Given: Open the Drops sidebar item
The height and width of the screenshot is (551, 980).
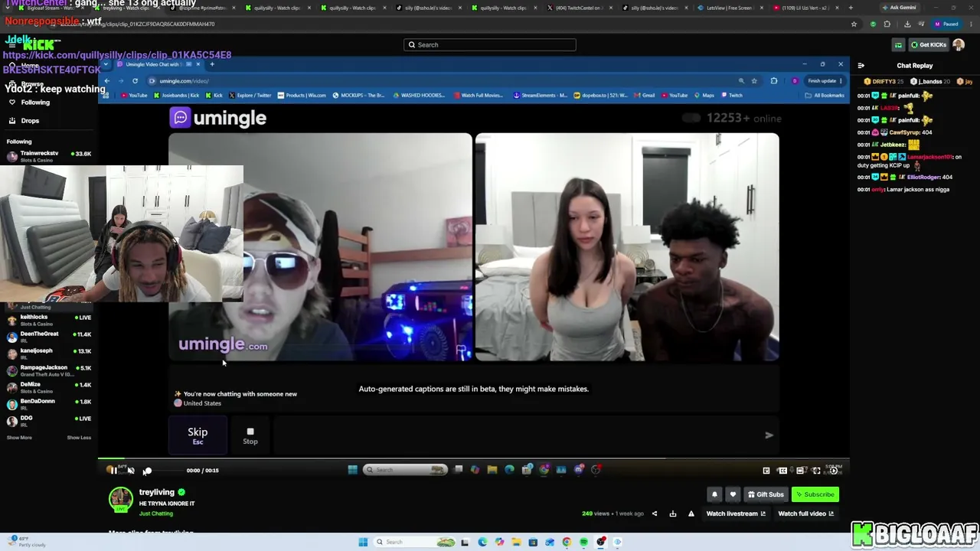Looking at the screenshot, I should coord(24,120).
